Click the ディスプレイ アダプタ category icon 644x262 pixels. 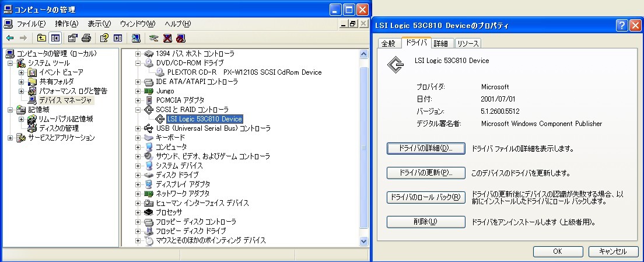tap(149, 184)
